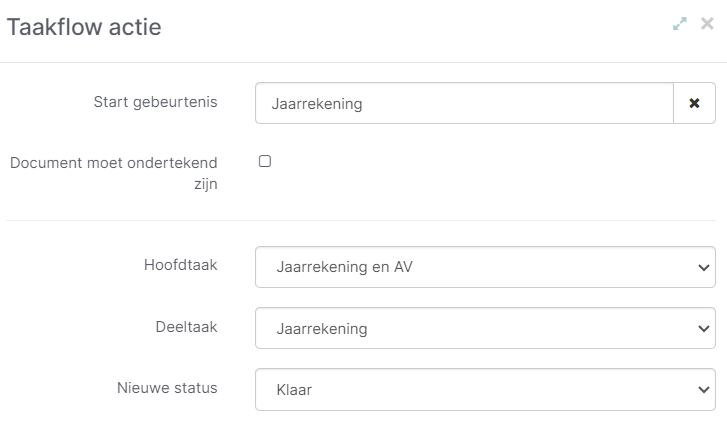Screen dimensions: 727x433
Task: Click the chevron arrow of Nieuwe status select
Action: point(700,390)
